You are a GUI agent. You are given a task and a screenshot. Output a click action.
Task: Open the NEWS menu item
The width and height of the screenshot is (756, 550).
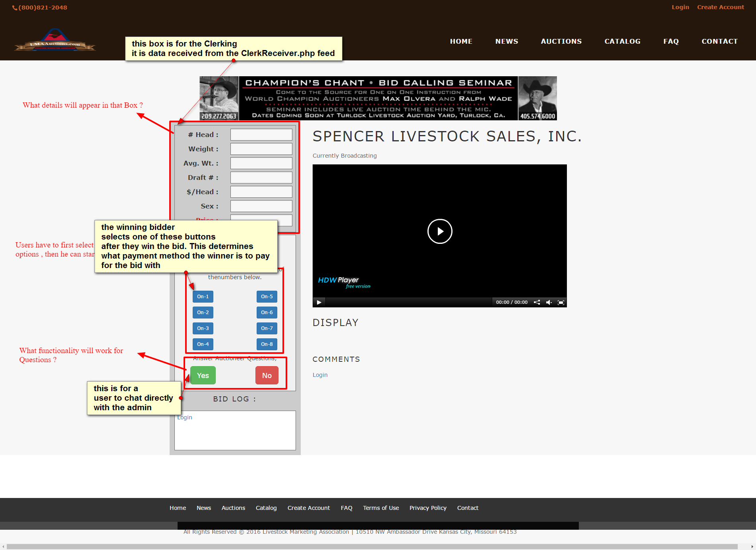pos(507,41)
